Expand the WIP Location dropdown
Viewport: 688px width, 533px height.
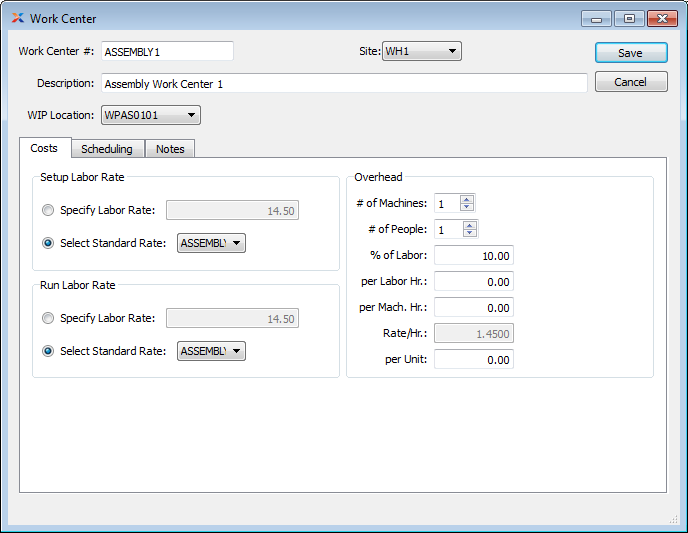(x=150, y=116)
